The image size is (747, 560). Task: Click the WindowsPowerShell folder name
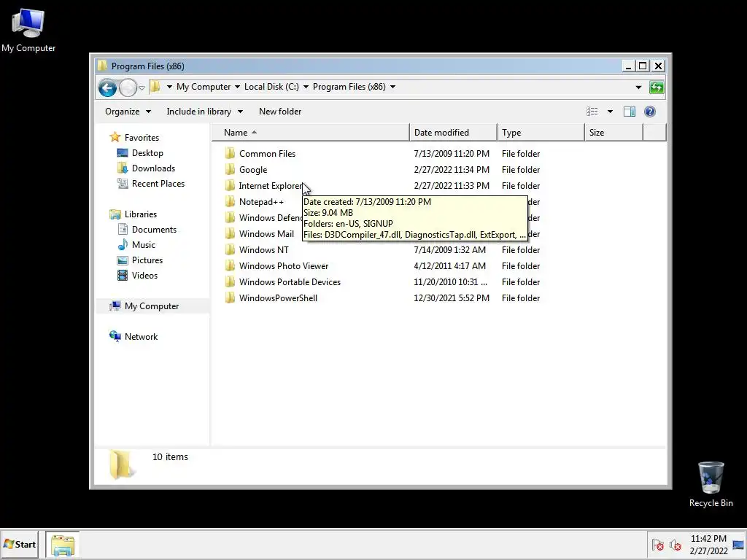[278, 298]
